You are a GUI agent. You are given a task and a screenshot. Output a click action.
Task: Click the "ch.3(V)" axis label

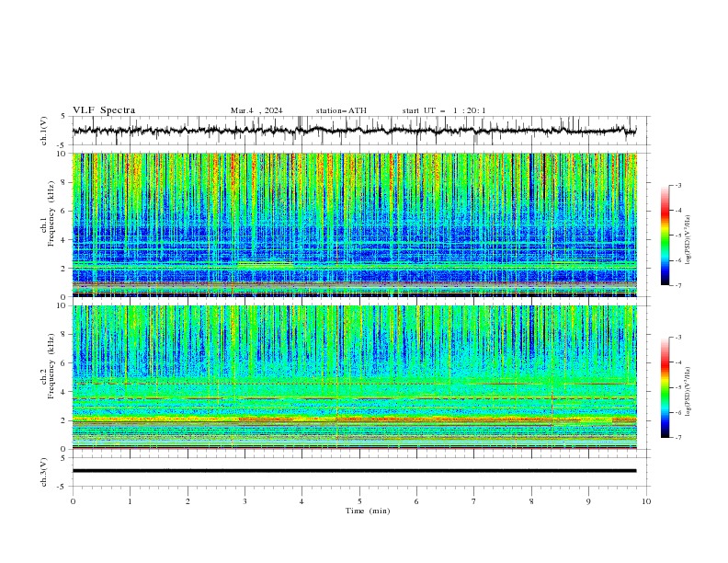pyautogui.click(x=44, y=472)
